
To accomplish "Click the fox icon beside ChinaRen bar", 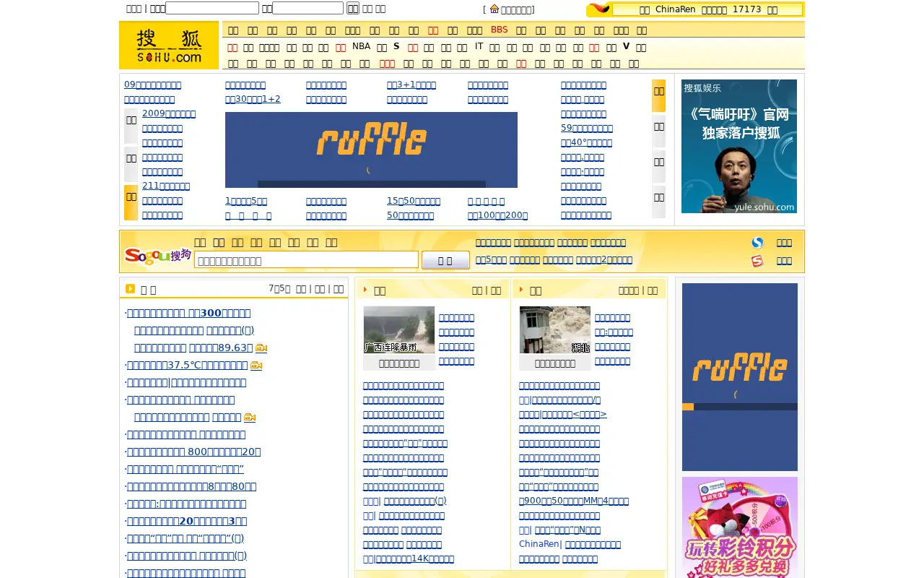I will coord(598,9).
